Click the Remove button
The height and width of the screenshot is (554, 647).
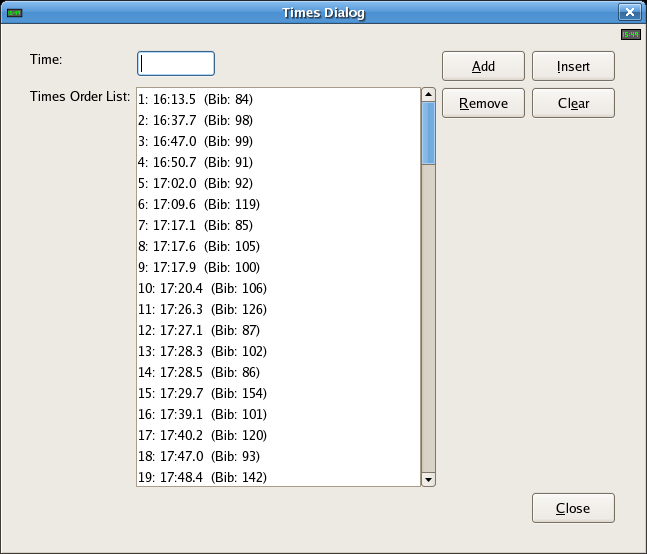(483, 103)
